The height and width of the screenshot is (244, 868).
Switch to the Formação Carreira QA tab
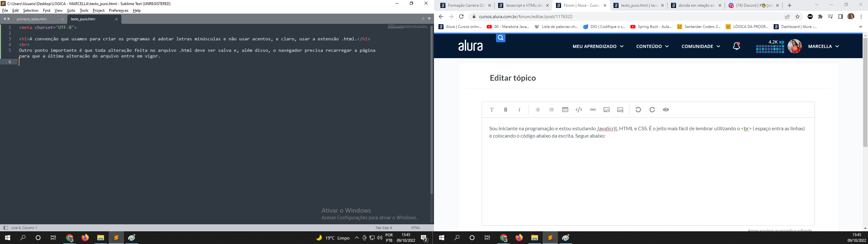466,5
